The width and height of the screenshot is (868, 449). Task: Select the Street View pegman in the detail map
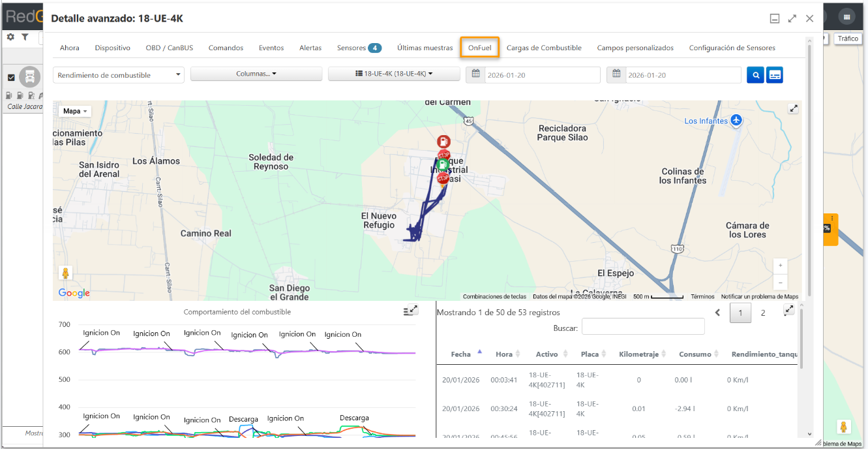(x=65, y=273)
